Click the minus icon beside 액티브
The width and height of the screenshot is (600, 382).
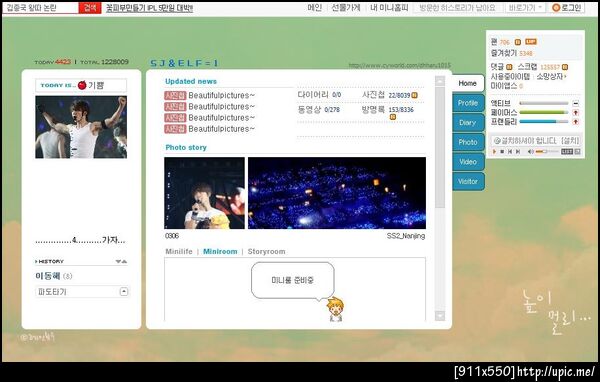coord(575,103)
